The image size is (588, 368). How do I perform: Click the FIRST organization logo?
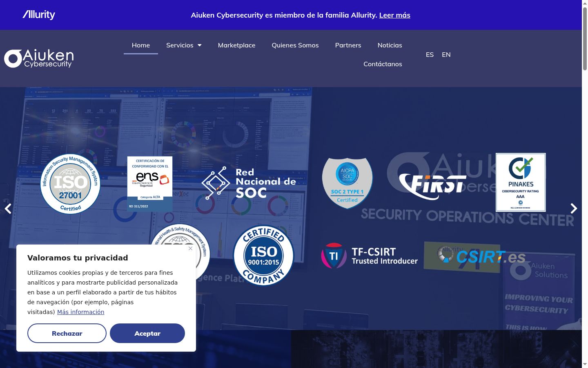coord(432,186)
